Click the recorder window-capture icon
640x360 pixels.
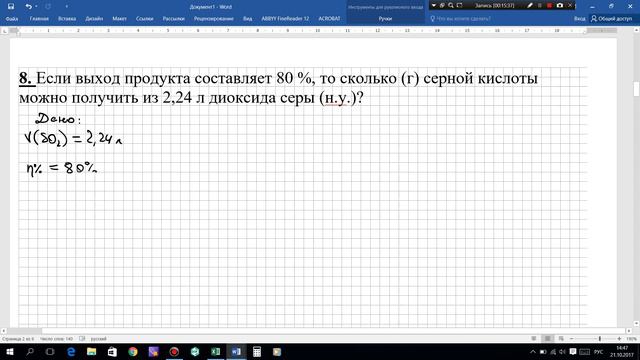[442, 6]
